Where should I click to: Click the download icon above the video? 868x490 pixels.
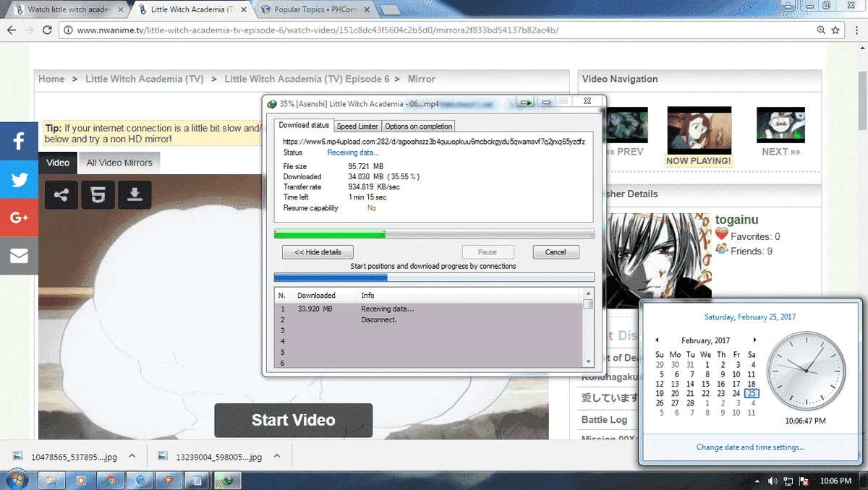tap(135, 194)
